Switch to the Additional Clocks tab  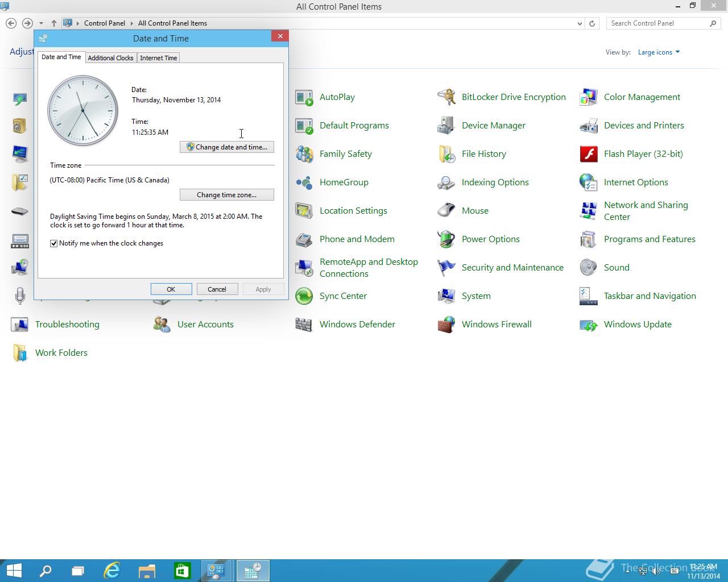pos(110,58)
